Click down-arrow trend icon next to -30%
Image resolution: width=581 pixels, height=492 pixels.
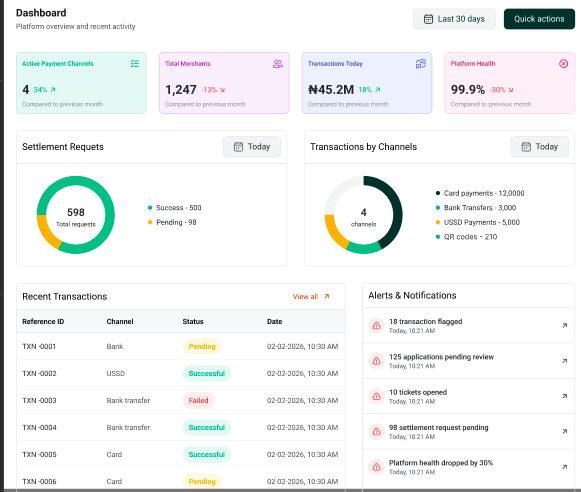point(511,90)
